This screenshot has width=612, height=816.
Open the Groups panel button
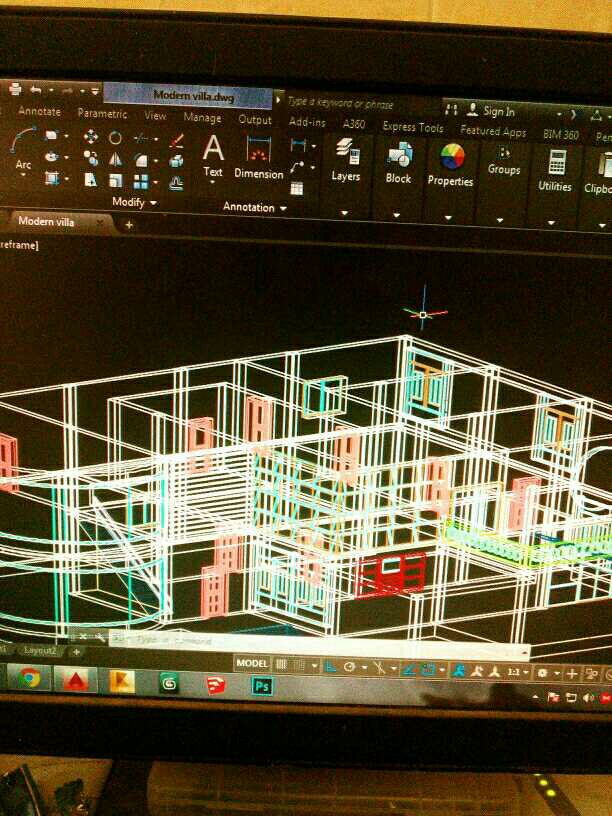coord(503,160)
